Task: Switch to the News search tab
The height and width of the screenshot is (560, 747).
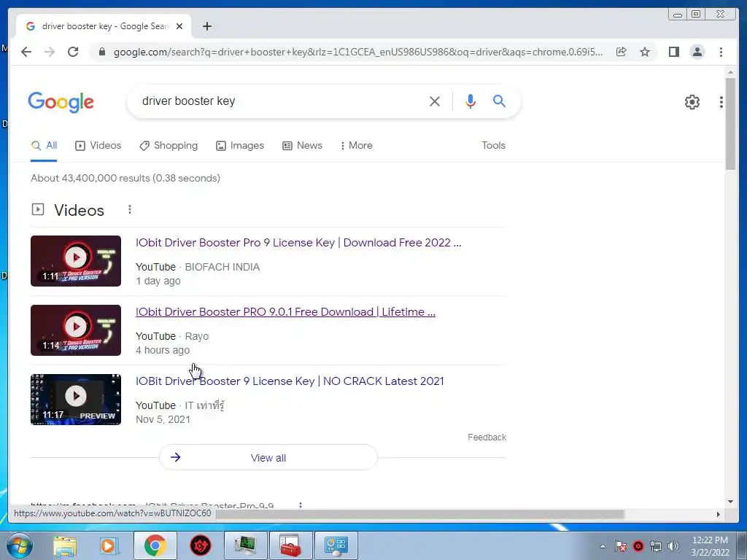Action: click(x=303, y=146)
